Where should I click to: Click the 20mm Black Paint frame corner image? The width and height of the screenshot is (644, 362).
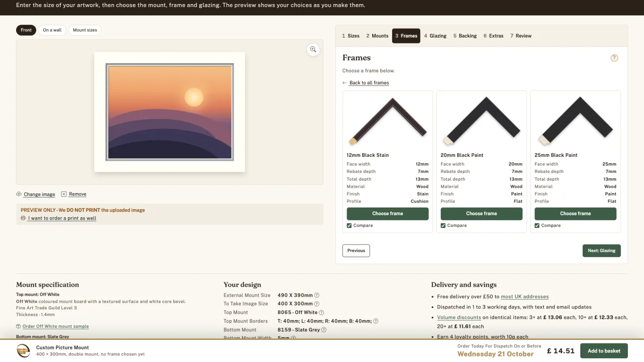tap(481, 121)
